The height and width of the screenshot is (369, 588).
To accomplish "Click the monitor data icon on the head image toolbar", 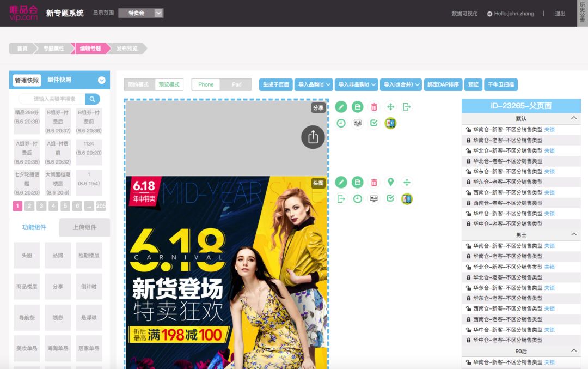I will point(374,199).
